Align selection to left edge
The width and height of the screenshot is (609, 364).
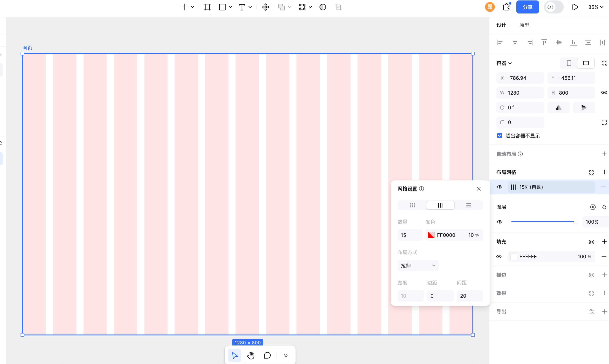click(x=500, y=43)
